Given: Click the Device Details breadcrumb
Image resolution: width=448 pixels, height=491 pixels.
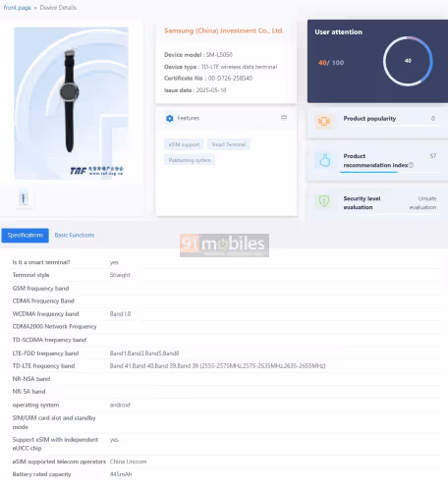Looking at the screenshot, I should pyautogui.click(x=58, y=8).
